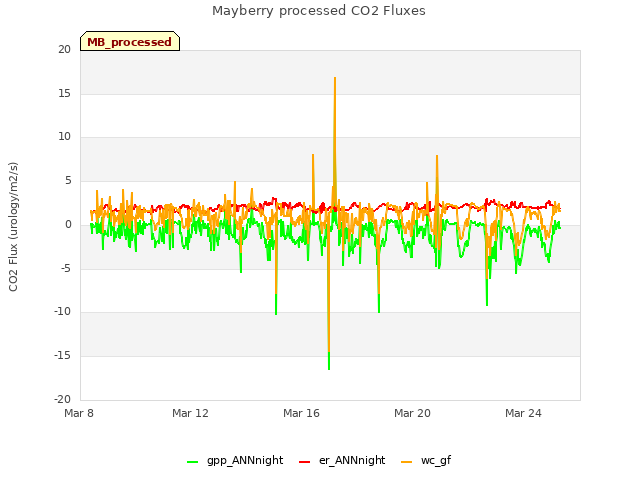640x480 pixels.
Task: Click the -5 y-axis tick label
Action: point(66,269)
